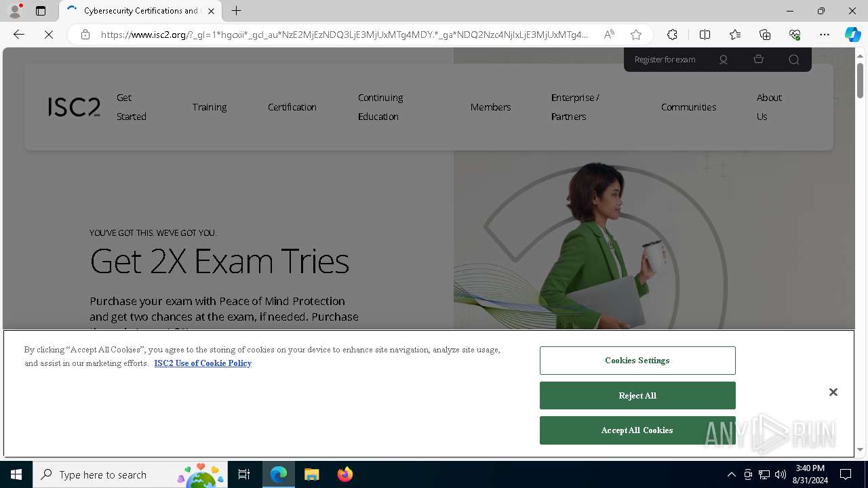The image size is (868, 488).
Task: Select the Cybersecurity Certifications browser tab
Action: [140, 11]
